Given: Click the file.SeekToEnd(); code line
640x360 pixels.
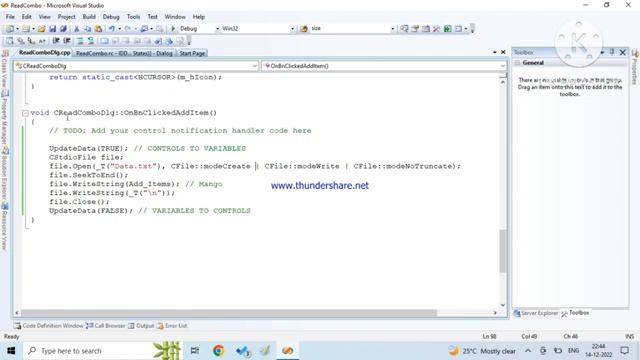Looking at the screenshot, I should point(89,175).
